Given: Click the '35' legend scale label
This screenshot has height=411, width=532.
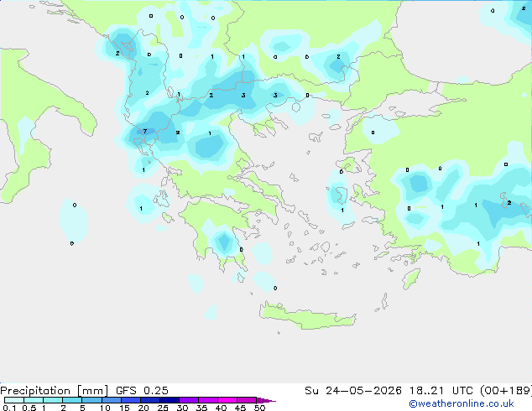Looking at the screenshot, I should click(x=201, y=408).
